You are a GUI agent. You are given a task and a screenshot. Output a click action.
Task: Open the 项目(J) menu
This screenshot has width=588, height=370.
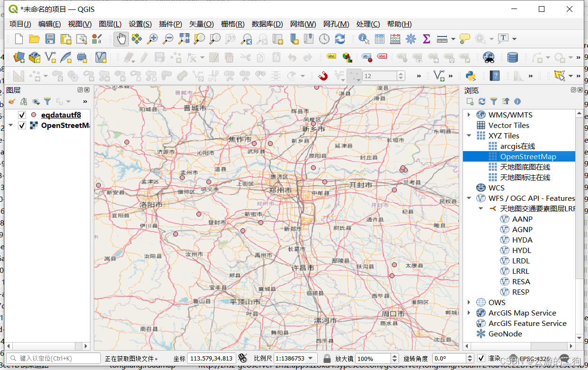pyautogui.click(x=20, y=24)
